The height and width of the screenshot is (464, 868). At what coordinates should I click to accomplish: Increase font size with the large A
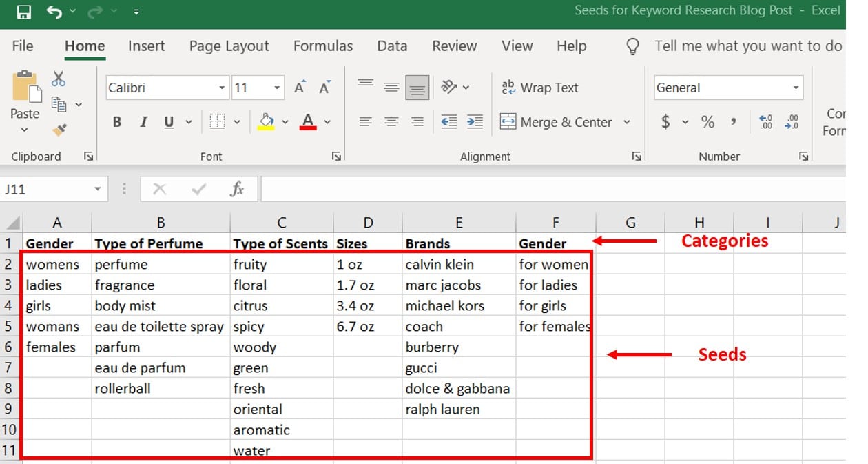[x=300, y=88]
